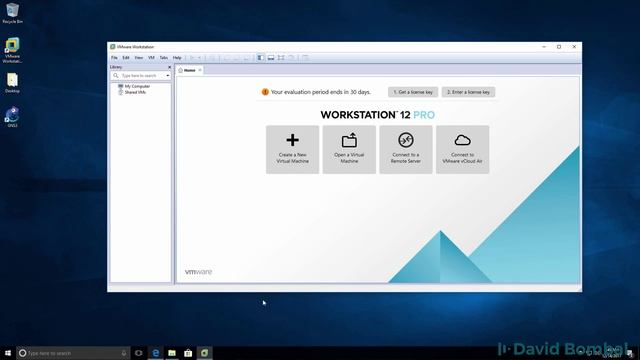Close the Home tab
The height and width of the screenshot is (360, 640).
[200, 70]
